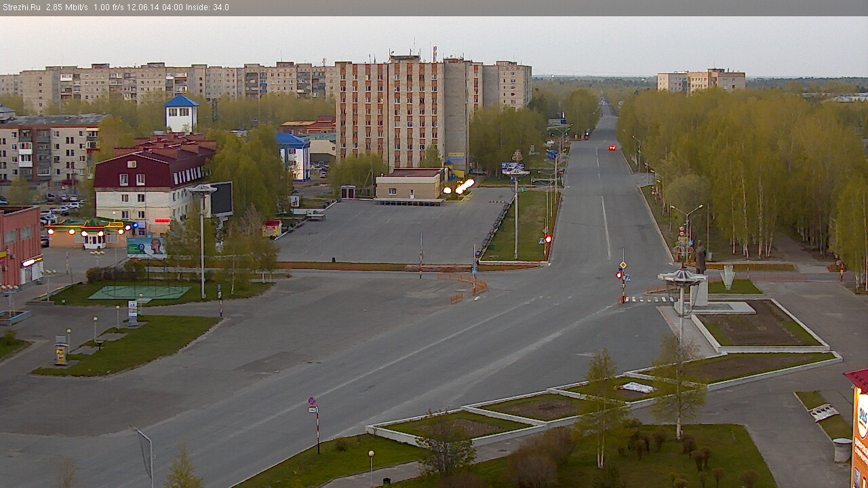The width and height of the screenshot is (868, 488).
Task: Click the 1.00 fr/s frame rate value
Action: (x=108, y=7)
